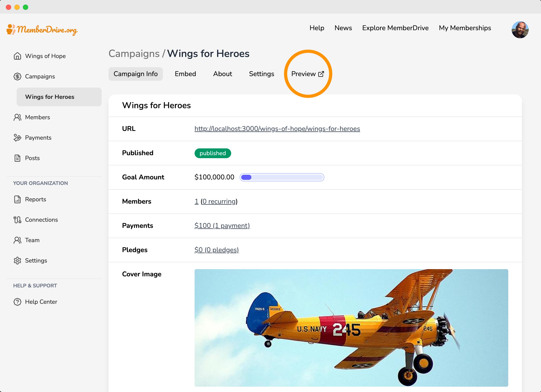Open Wings of Hope home from sidebar
Image resolution: width=541 pixels, height=392 pixels.
[17, 56]
